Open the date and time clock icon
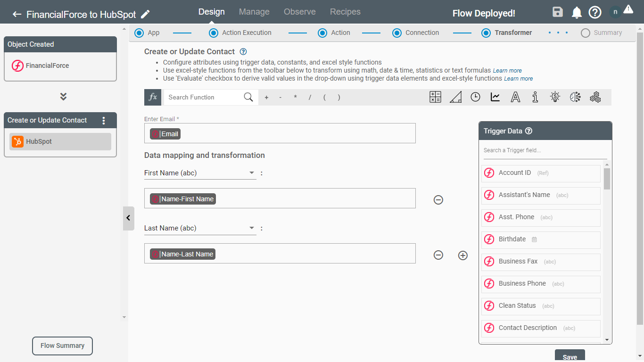 click(475, 97)
